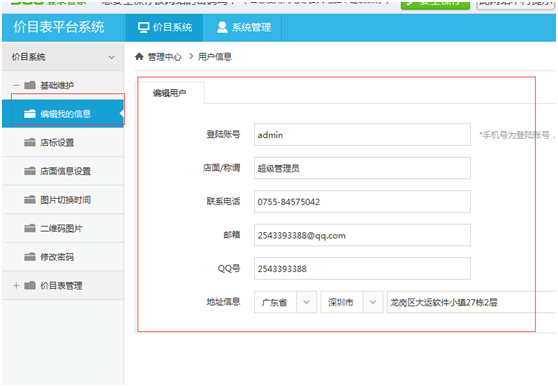Click the folder icon next to 修改密码
The image size is (558, 387).
30,256
